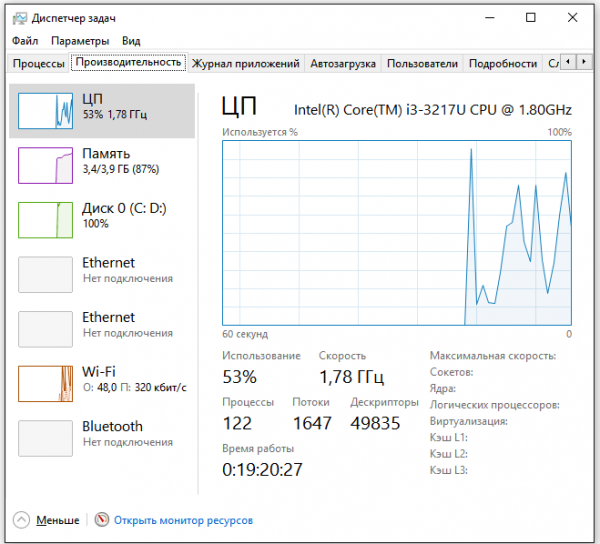The height and width of the screenshot is (544, 600).
Task: Click the Логических процессоров label
Action: pyautogui.click(x=494, y=405)
